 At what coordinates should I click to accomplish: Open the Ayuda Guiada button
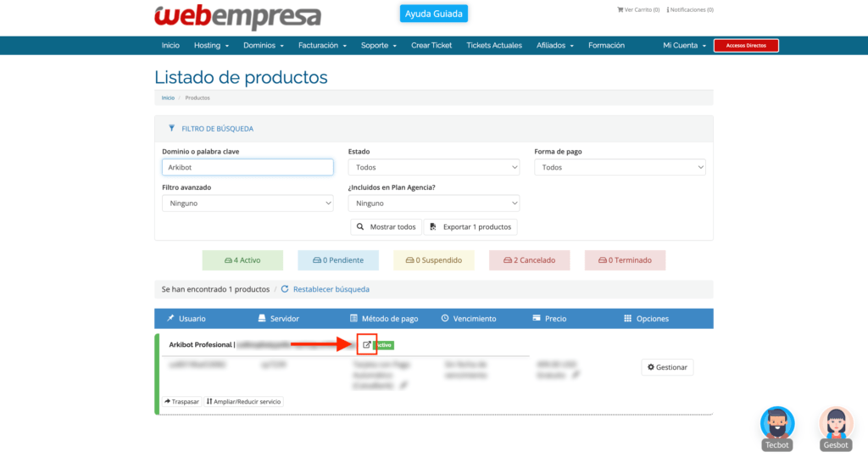tap(433, 14)
